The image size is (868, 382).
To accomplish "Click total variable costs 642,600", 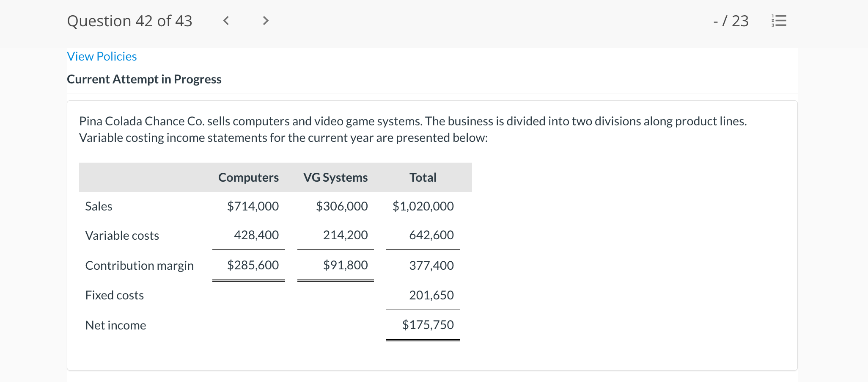I will [x=431, y=235].
